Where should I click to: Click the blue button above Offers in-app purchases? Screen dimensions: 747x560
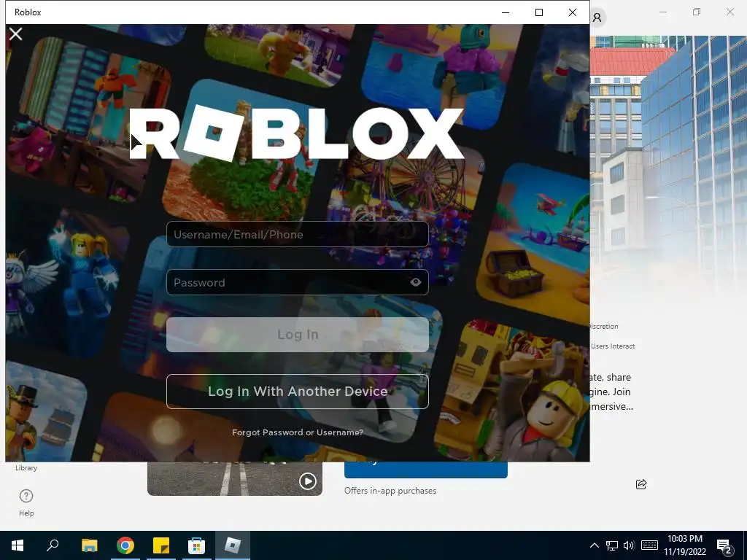426,470
